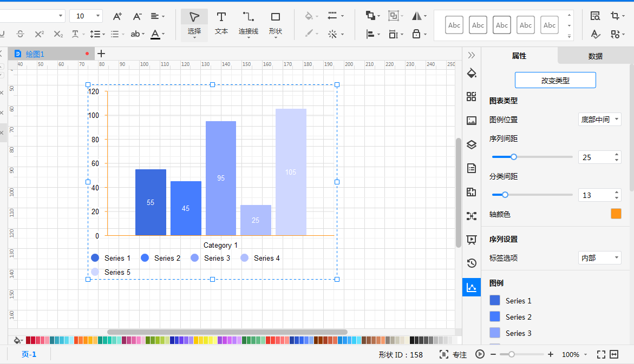Open the chart sidebar panel icon
634x364 pixels.
(x=472, y=287)
